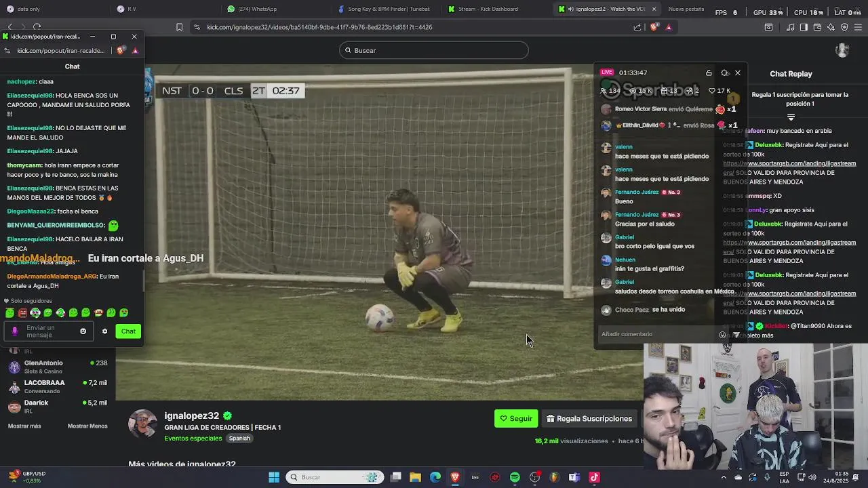The height and width of the screenshot is (488, 868).
Task: Click the emoji picker in chat input
Action: coord(83,331)
